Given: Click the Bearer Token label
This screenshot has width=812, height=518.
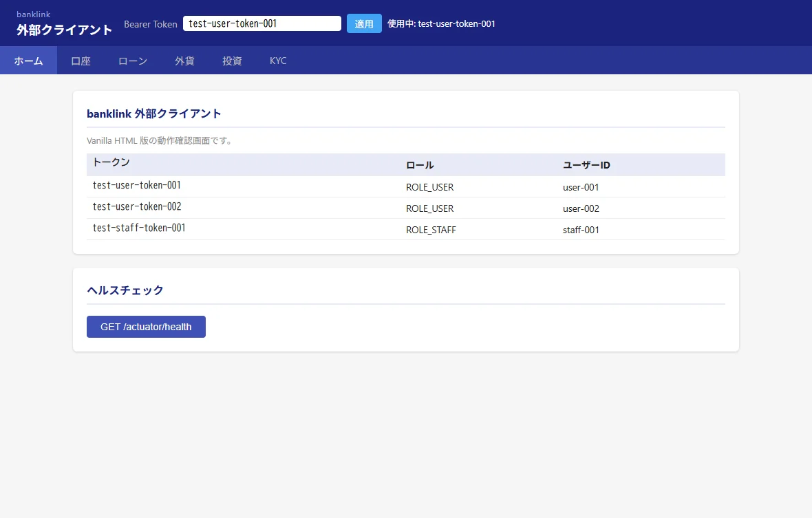Looking at the screenshot, I should 151,24.
